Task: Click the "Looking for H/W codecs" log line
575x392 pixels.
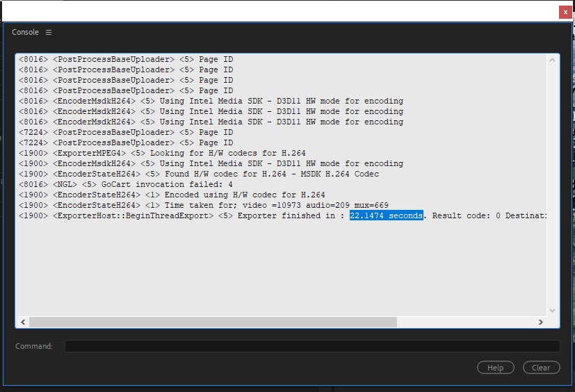Action: 162,154
